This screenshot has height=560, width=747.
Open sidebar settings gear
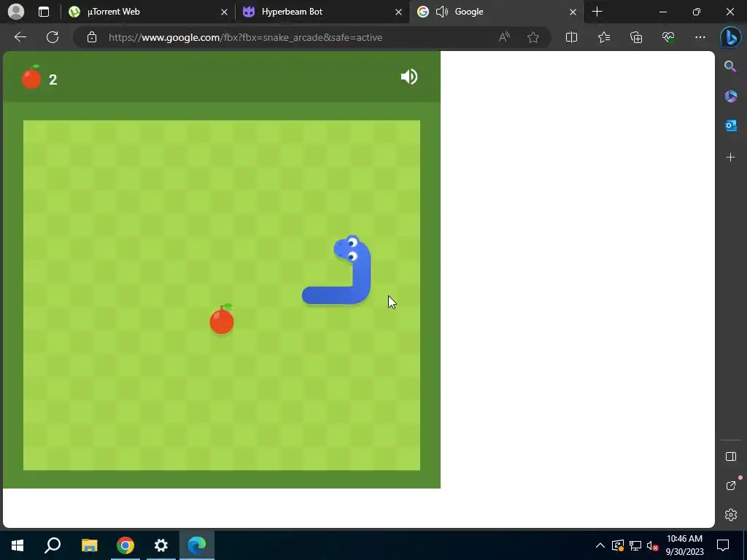click(x=731, y=515)
